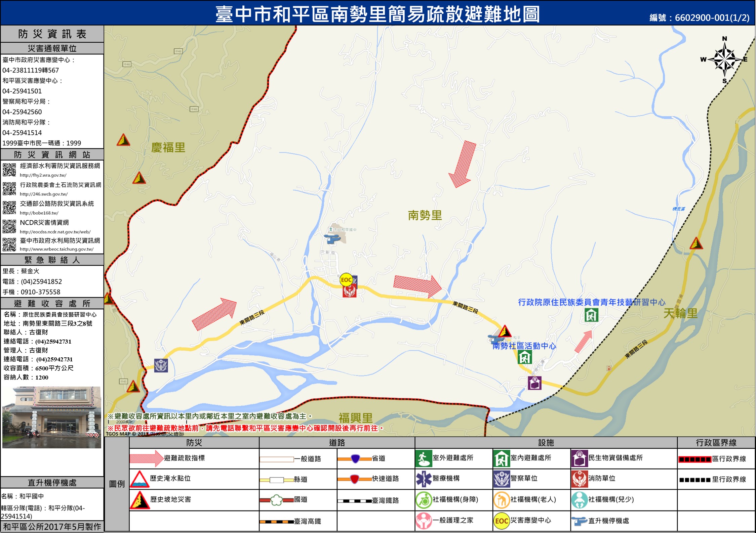Click the 南勢里 map label

[x=425, y=215]
